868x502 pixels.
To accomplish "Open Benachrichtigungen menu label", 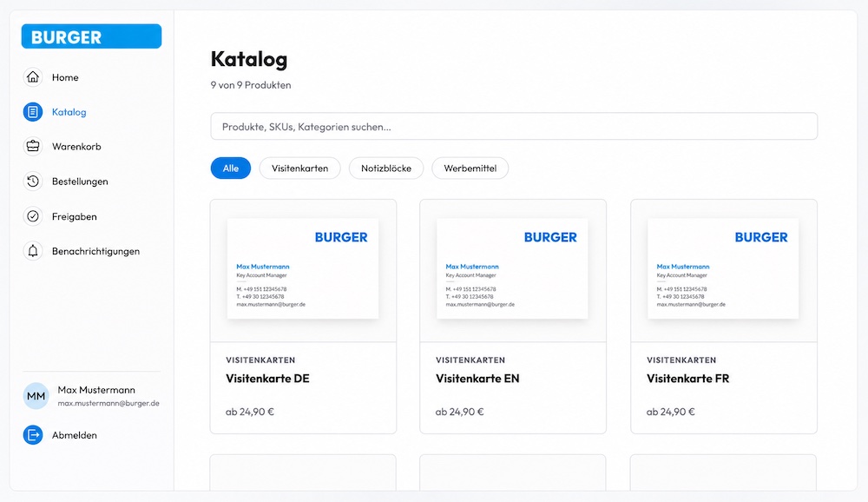I will (x=95, y=252).
